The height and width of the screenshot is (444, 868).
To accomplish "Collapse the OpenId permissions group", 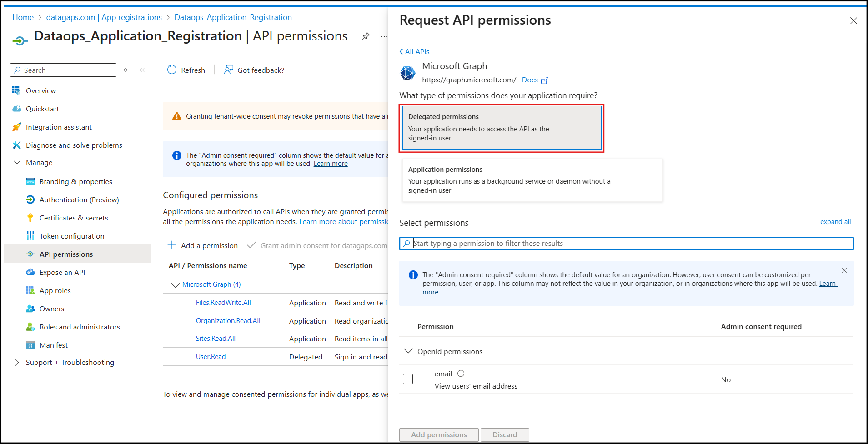I will (x=408, y=351).
